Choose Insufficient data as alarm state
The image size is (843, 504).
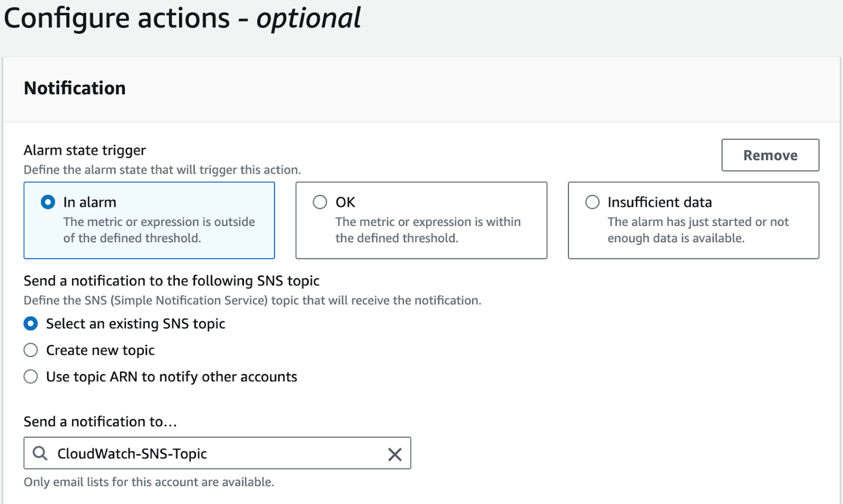592,201
